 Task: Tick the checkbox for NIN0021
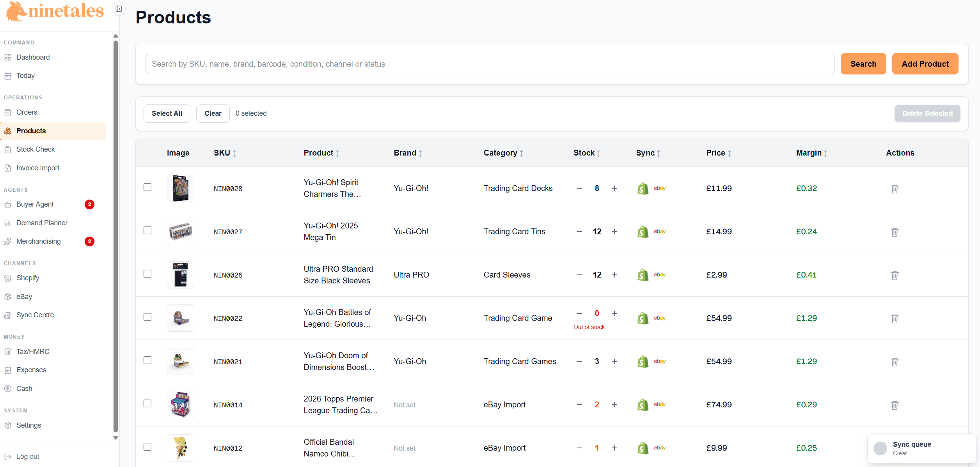147,360
